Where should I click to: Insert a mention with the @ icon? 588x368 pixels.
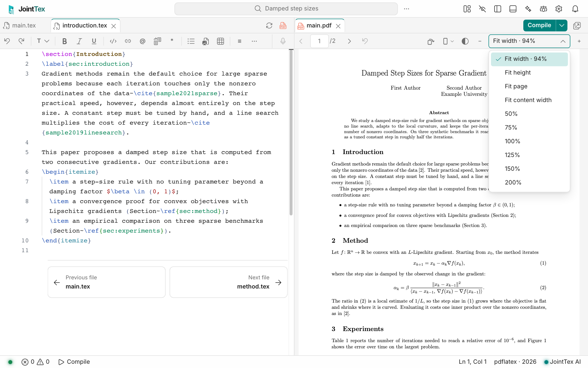[142, 41]
